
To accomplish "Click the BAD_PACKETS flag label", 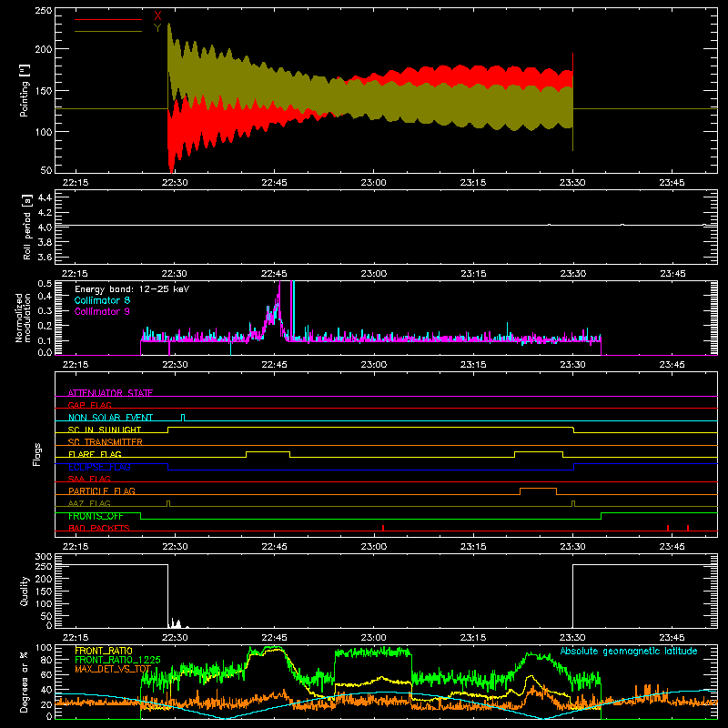I will [x=99, y=528].
